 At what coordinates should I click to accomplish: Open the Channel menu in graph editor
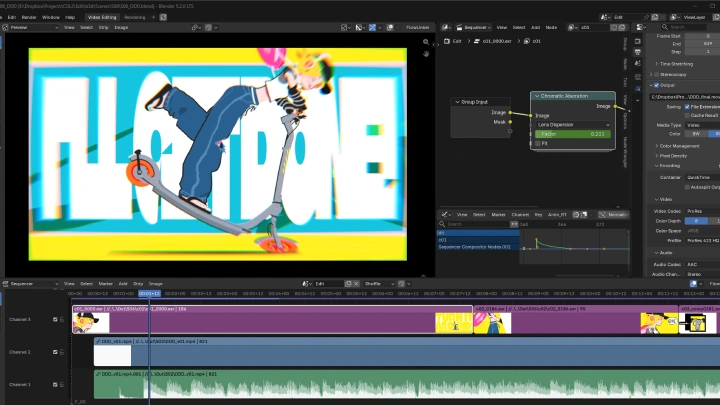click(520, 214)
